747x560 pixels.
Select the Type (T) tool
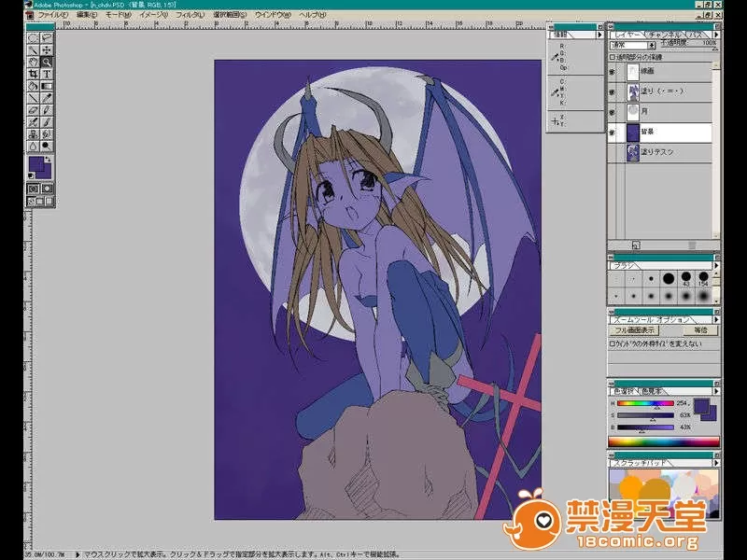pyautogui.click(x=46, y=74)
